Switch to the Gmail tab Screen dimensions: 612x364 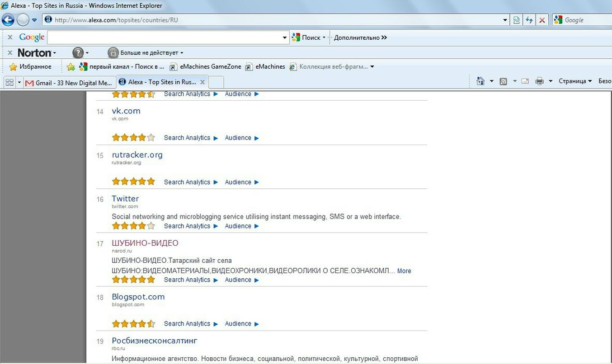click(x=69, y=83)
